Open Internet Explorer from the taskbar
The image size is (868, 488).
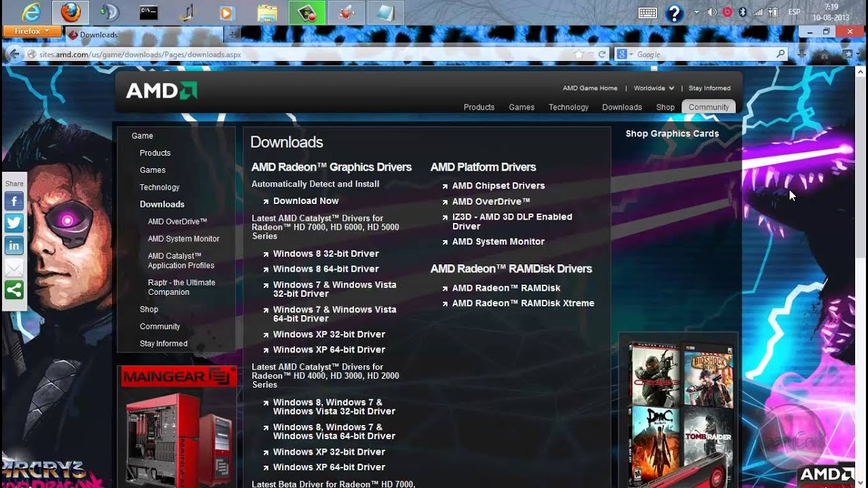point(31,12)
